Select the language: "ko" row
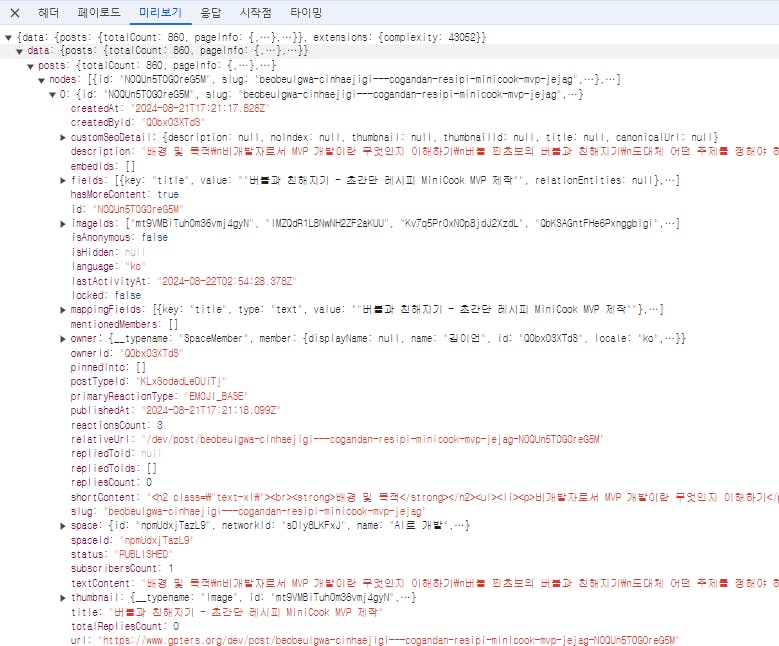Image resolution: width=779 pixels, height=646 pixels. [108, 266]
